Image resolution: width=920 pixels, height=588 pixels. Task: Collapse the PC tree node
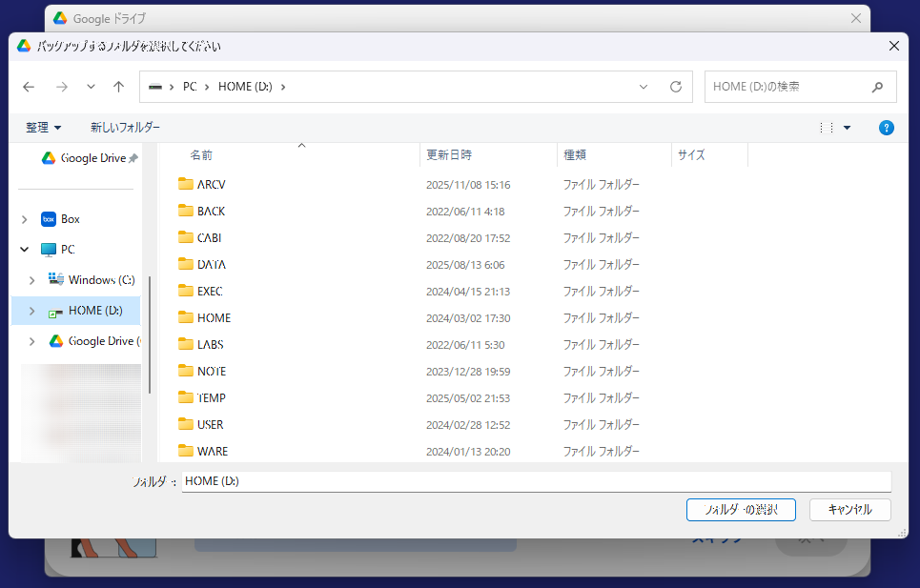pyautogui.click(x=25, y=250)
